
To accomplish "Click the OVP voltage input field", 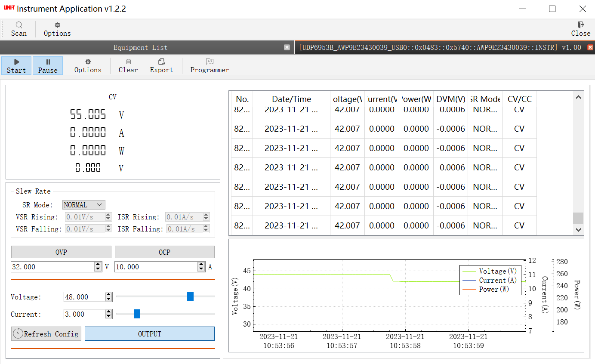I will coord(52,267).
